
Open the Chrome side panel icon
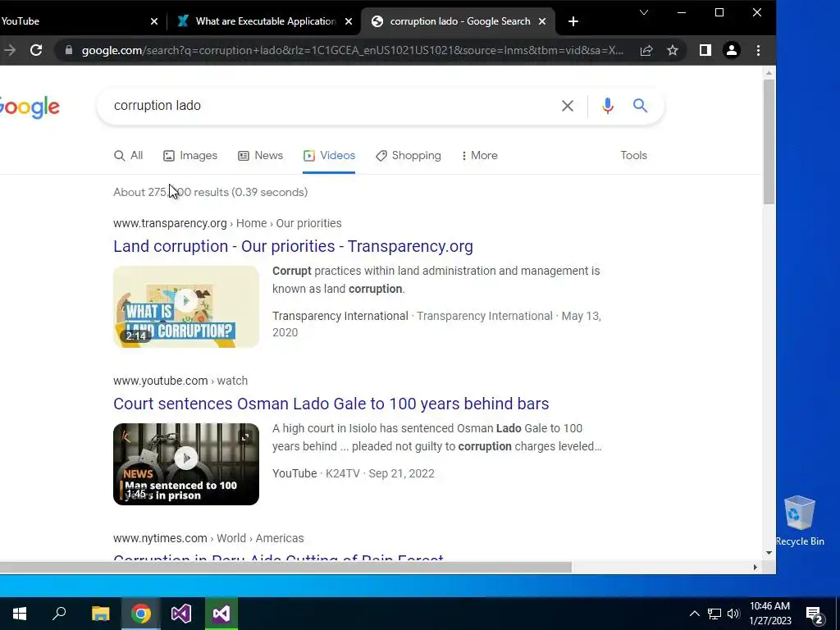tap(705, 50)
